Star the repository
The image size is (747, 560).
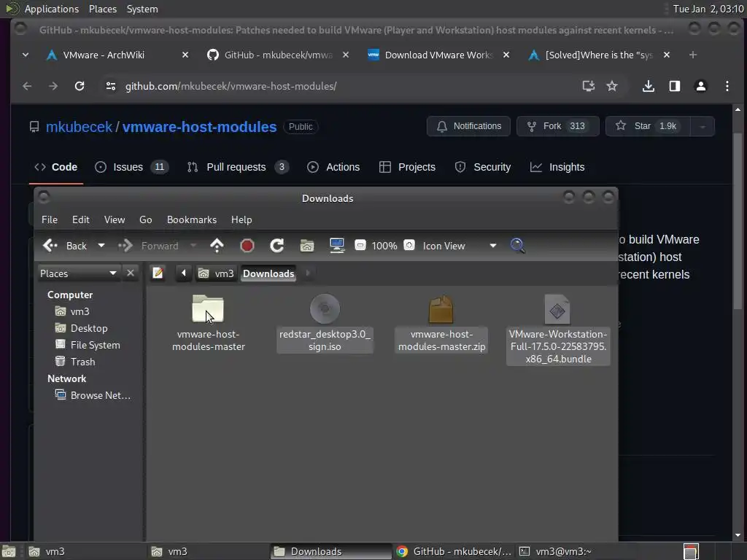[648, 126]
